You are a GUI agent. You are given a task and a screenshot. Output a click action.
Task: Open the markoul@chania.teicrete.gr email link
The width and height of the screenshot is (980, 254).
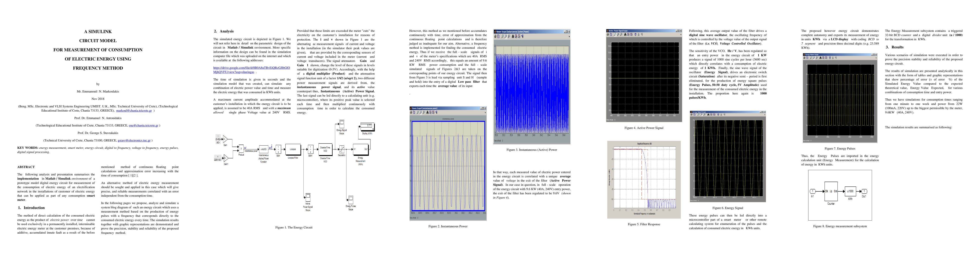134,111
